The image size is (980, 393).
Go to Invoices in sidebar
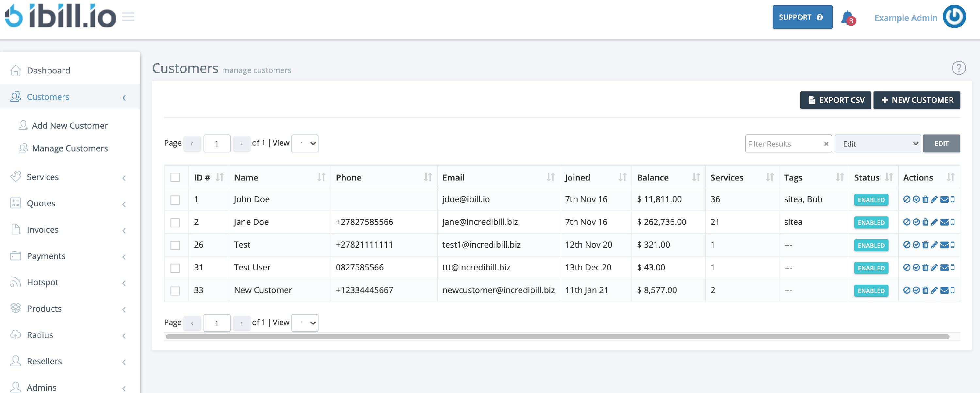pyautogui.click(x=42, y=229)
